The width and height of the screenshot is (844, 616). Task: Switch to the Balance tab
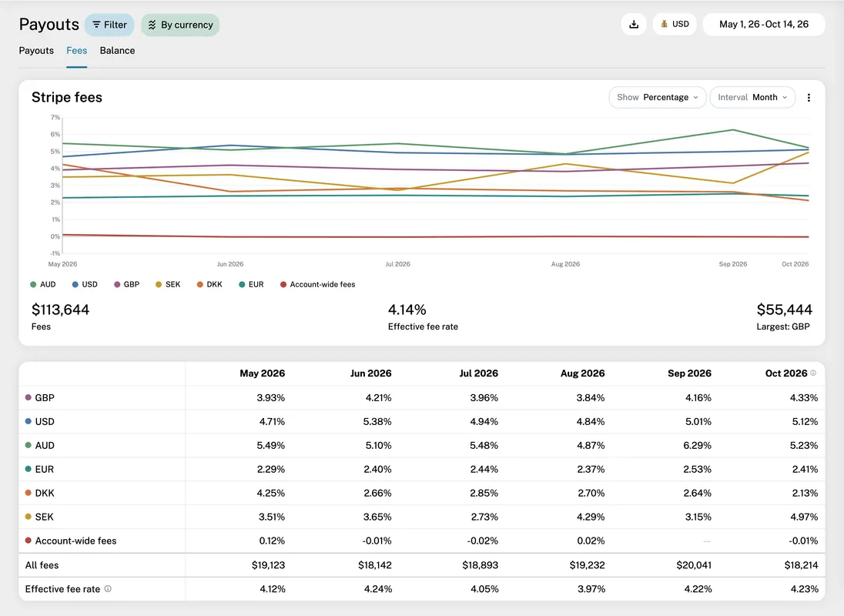117,51
